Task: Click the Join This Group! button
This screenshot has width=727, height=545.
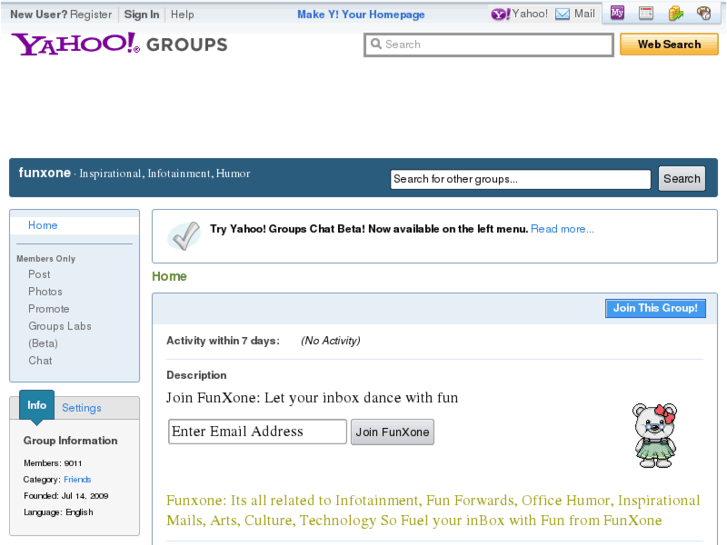Action: (x=655, y=308)
